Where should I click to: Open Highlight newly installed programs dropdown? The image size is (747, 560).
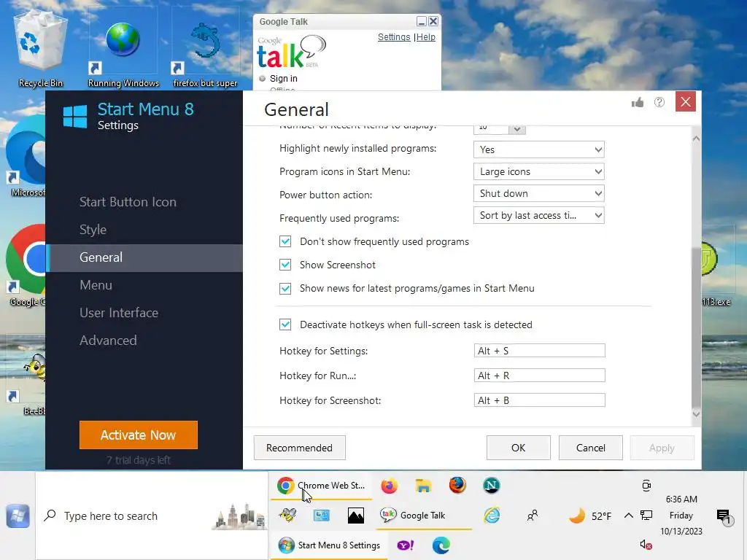coord(539,149)
